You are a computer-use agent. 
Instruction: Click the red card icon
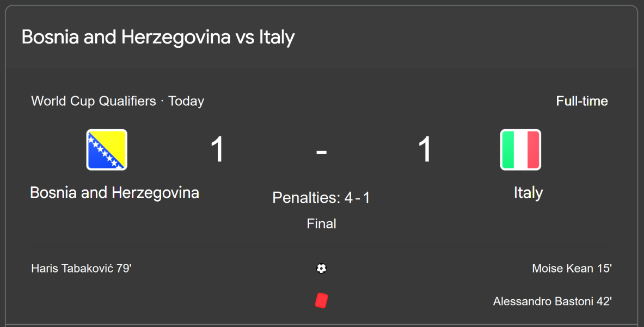pos(322,301)
